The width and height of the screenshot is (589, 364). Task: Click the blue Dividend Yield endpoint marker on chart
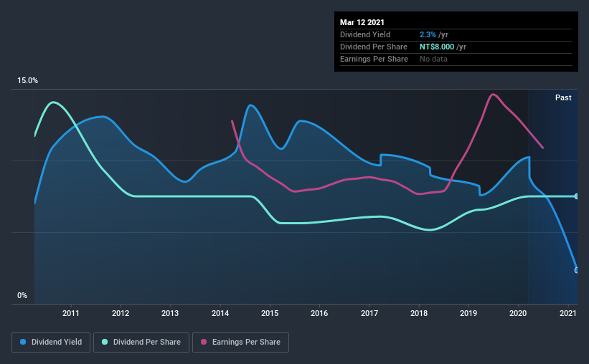click(x=577, y=270)
